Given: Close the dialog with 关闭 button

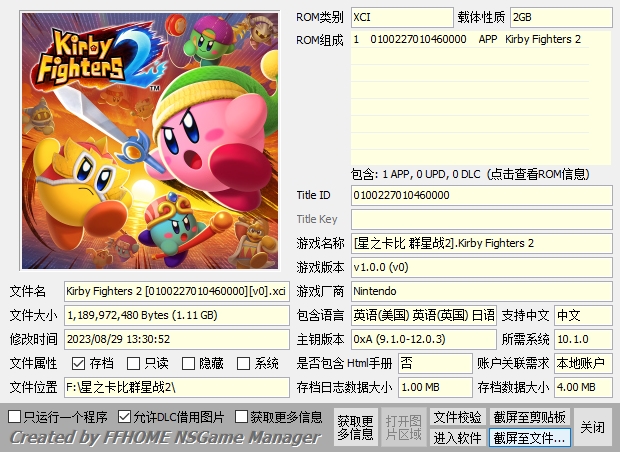Looking at the screenshot, I should (x=593, y=427).
